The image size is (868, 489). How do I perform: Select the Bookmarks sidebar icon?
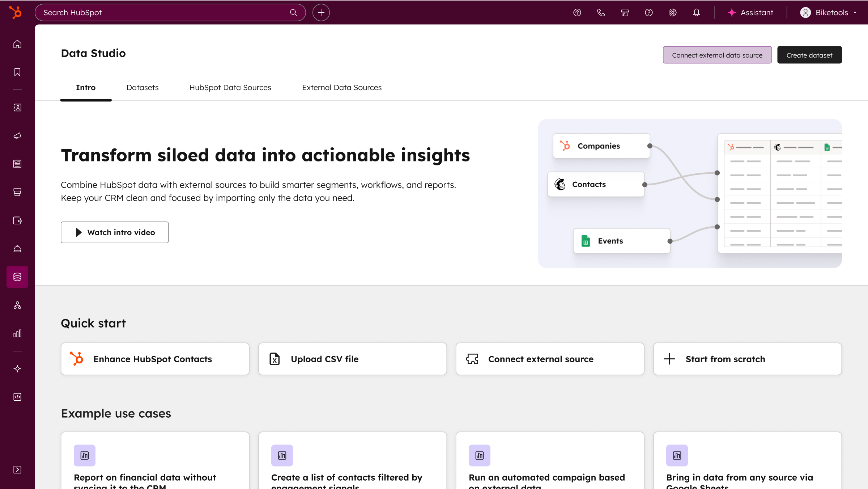pyautogui.click(x=17, y=72)
